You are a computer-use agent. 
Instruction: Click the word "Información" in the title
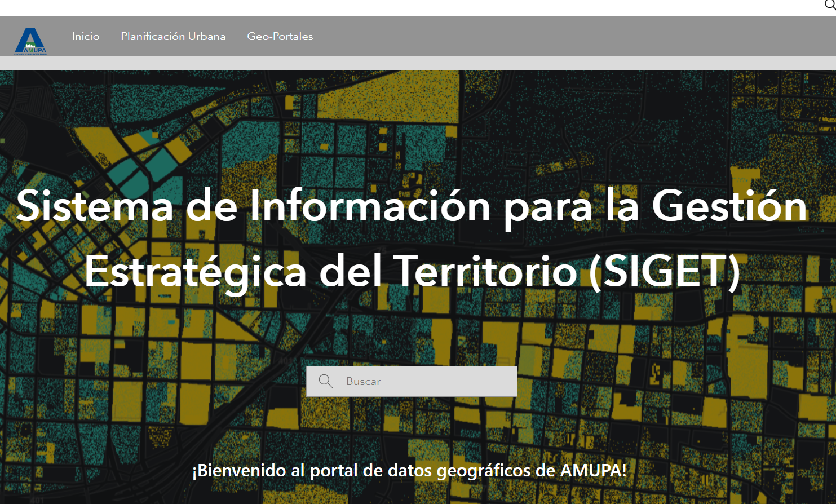click(370, 206)
